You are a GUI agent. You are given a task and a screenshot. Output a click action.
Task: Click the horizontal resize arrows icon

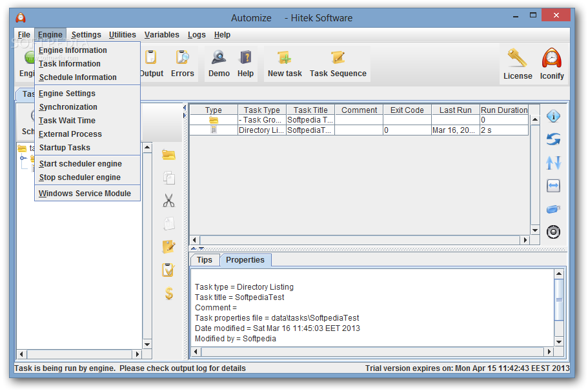click(553, 186)
